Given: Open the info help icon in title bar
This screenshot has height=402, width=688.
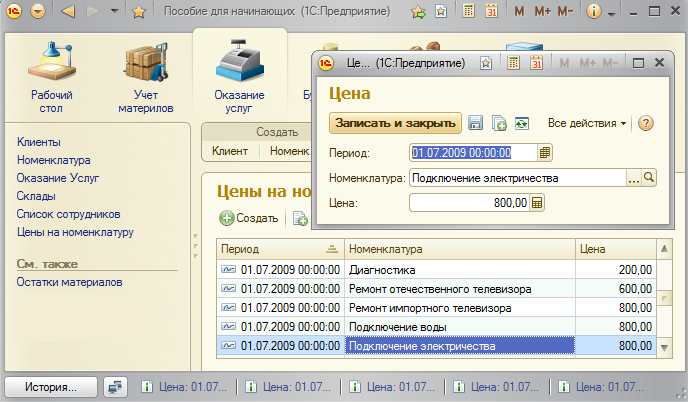Looking at the screenshot, I should coord(593,11).
